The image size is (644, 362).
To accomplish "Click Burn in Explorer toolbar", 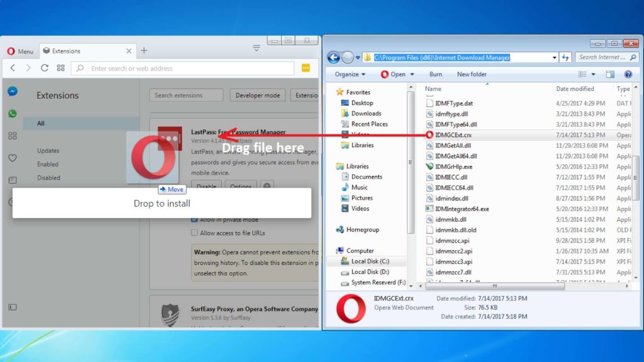I will point(436,74).
